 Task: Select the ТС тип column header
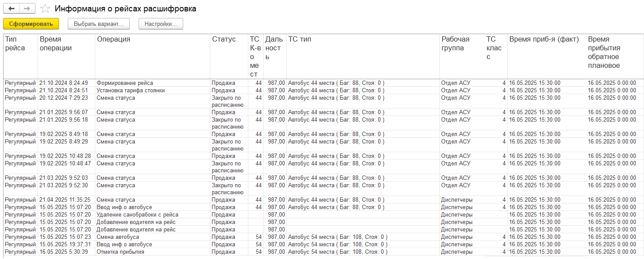click(300, 39)
